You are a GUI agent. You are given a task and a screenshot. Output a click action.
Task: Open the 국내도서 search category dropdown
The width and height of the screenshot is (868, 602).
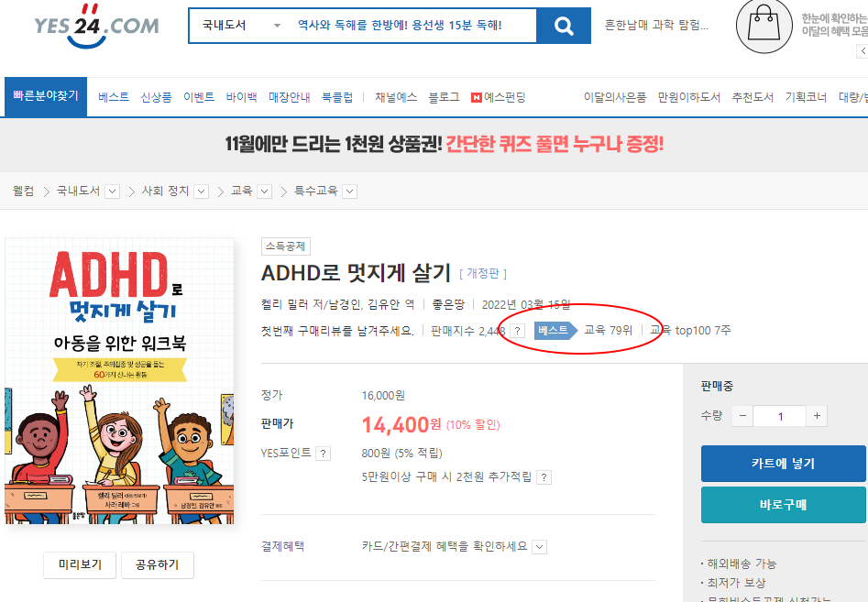[x=241, y=26]
